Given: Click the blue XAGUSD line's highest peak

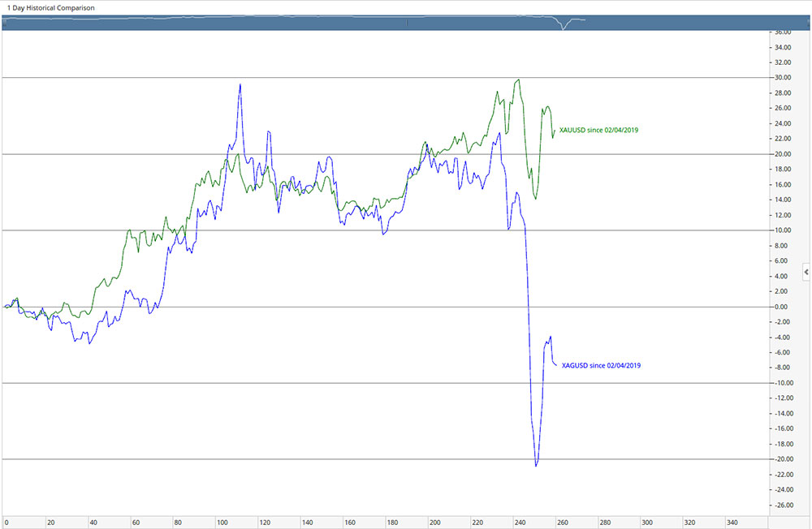Looking at the screenshot, I should [x=240, y=84].
